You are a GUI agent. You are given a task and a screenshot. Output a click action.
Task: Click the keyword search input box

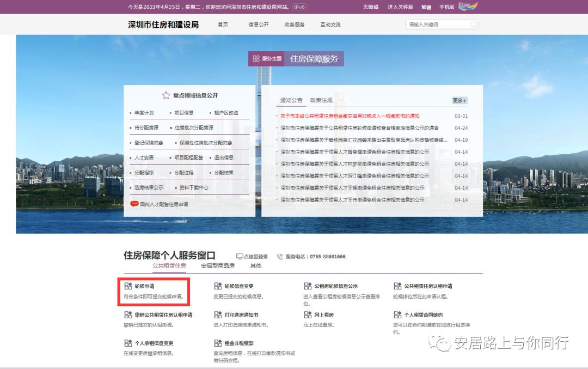pos(436,24)
